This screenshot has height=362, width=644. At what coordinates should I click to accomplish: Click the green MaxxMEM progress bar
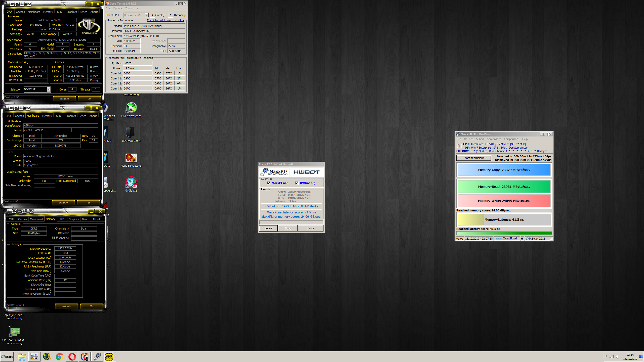[504, 233]
